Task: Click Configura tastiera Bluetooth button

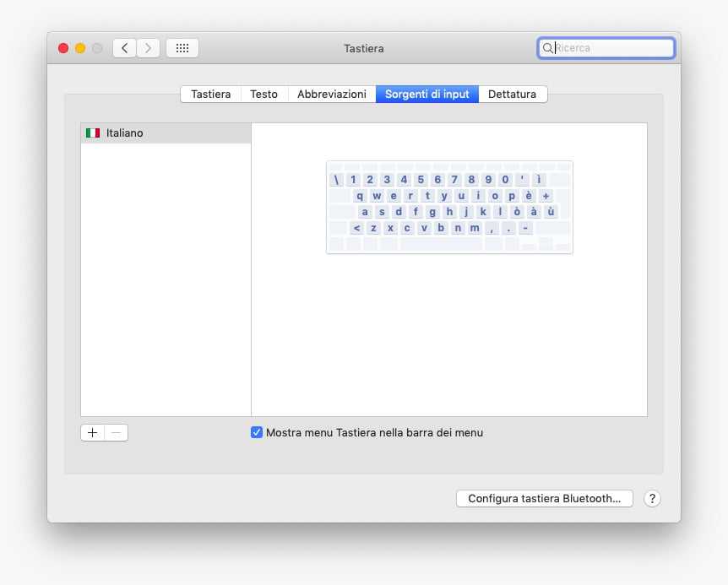Action: click(x=545, y=499)
